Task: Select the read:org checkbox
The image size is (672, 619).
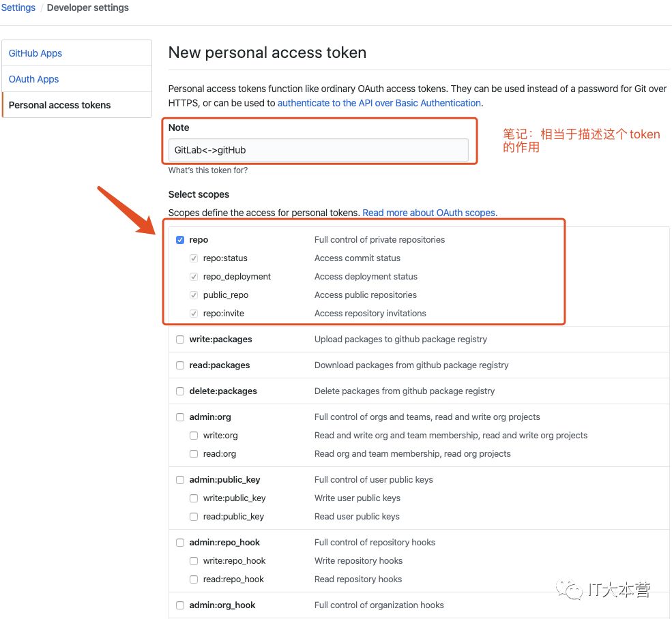Action: [194, 454]
